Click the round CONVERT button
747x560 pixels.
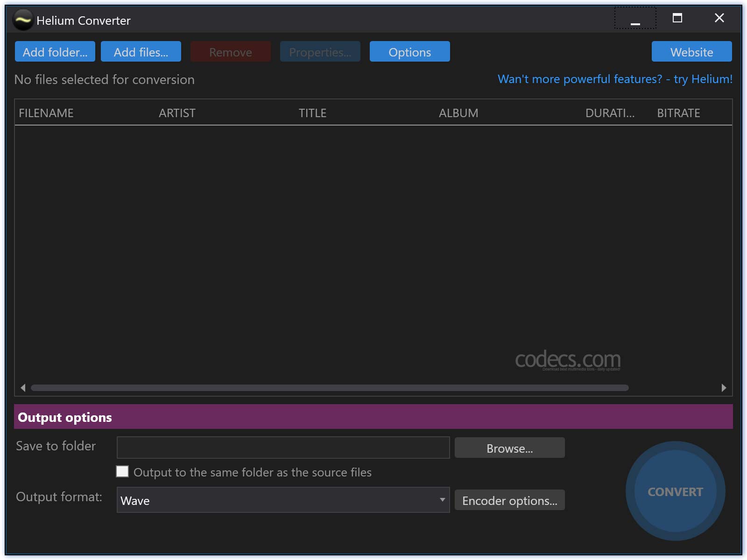tap(675, 491)
